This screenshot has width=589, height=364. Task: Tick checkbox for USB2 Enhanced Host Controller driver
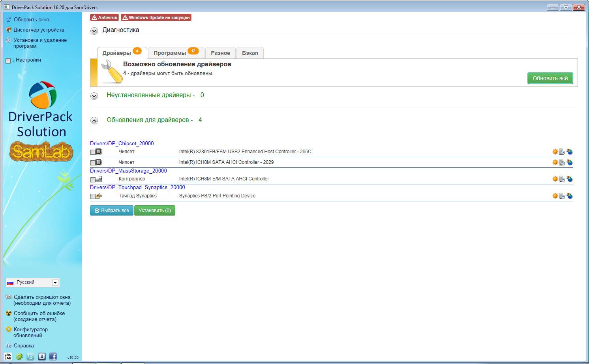(x=93, y=152)
